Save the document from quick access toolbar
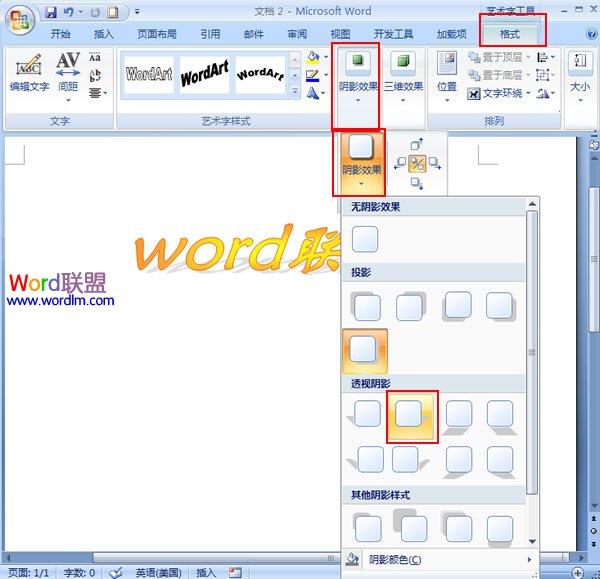This screenshot has width=600, height=579. 51,12
